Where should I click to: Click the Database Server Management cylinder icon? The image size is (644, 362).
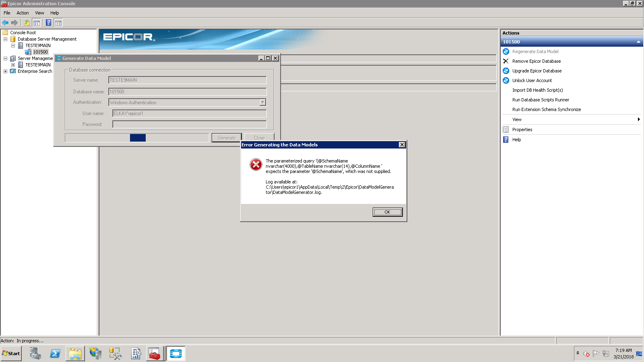(x=13, y=39)
